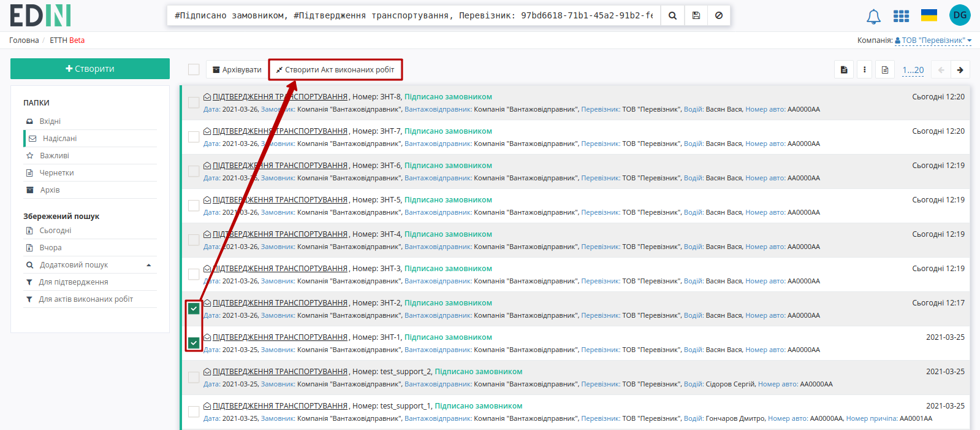The image size is (980, 430).
Task: Click Створити Акт виконаних робіт
Action: pyautogui.click(x=335, y=70)
